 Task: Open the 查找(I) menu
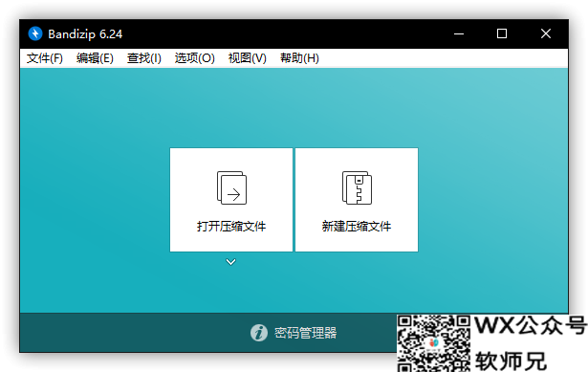coord(144,58)
